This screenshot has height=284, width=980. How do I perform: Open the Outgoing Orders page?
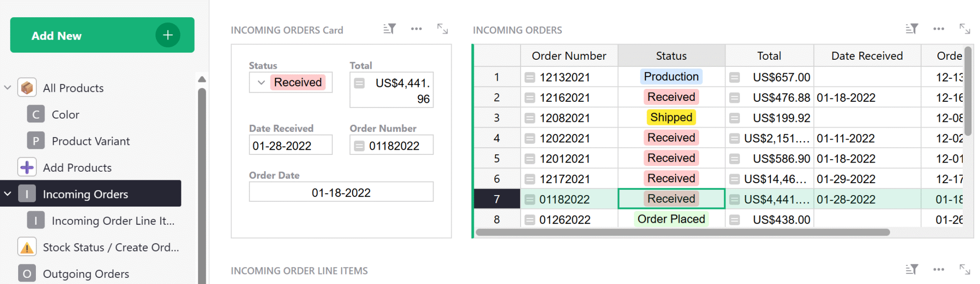tap(86, 274)
